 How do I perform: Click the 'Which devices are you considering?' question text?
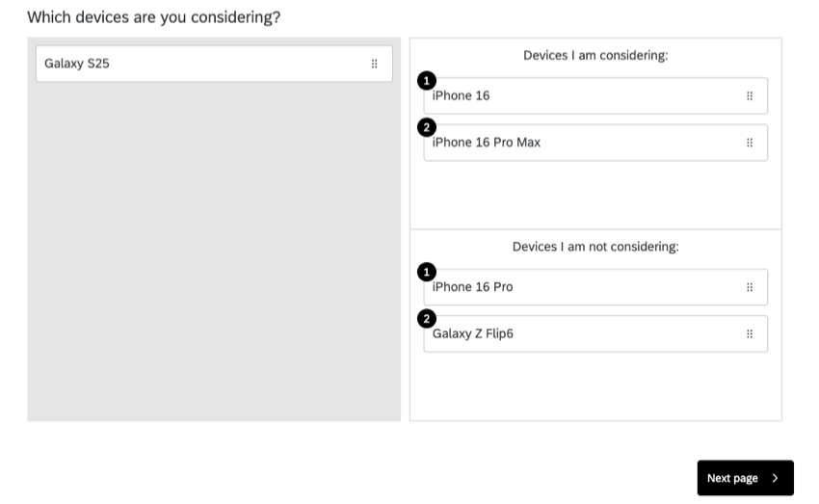click(x=154, y=17)
